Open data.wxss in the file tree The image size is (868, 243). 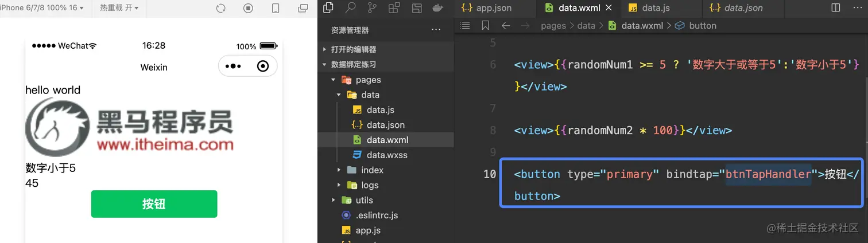pos(387,155)
